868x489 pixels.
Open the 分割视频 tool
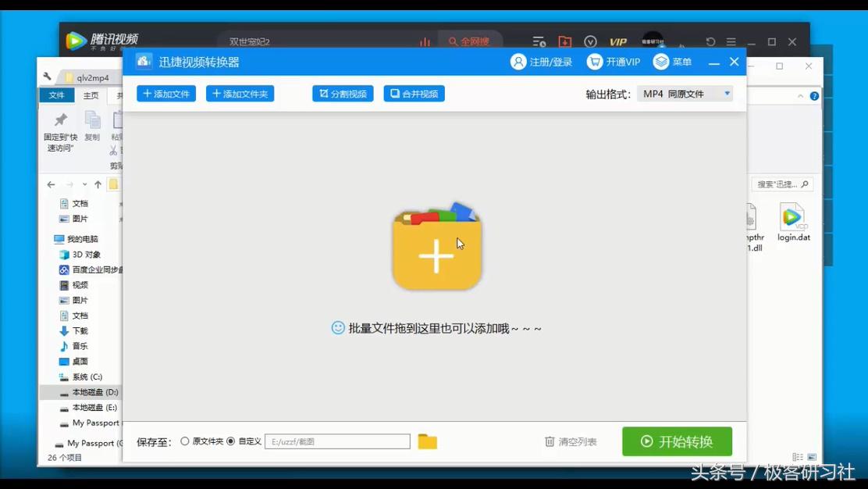tap(343, 94)
